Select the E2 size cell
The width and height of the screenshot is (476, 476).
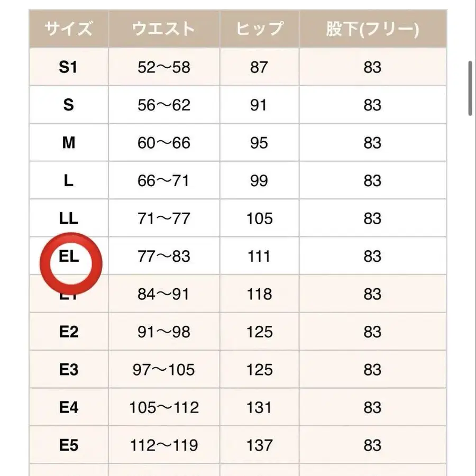click(69, 332)
